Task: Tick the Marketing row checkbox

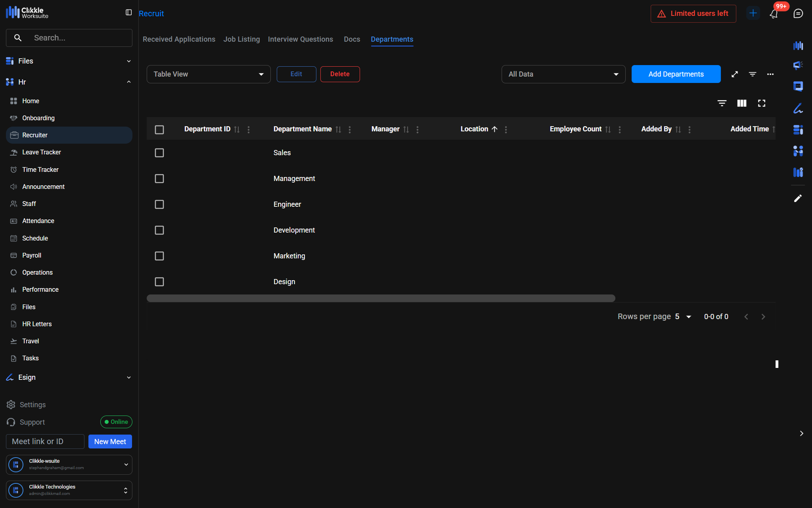Action: tap(159, 256)
